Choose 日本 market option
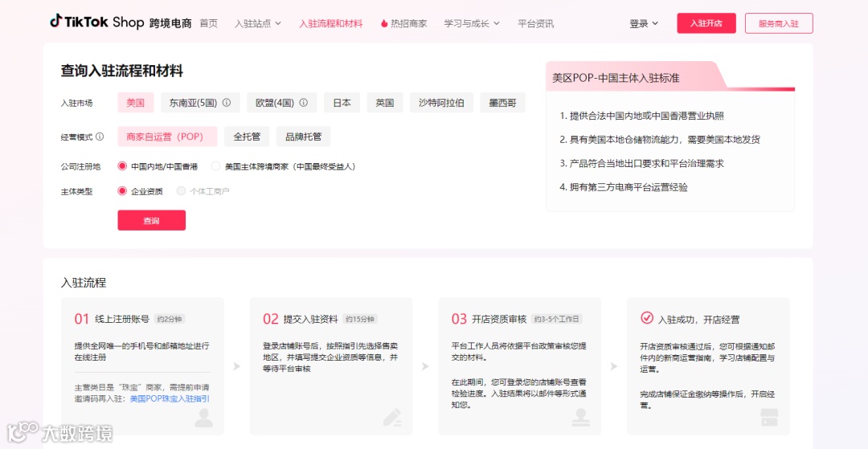The width and height of the screenshot is (868, 449). (342, 103)
